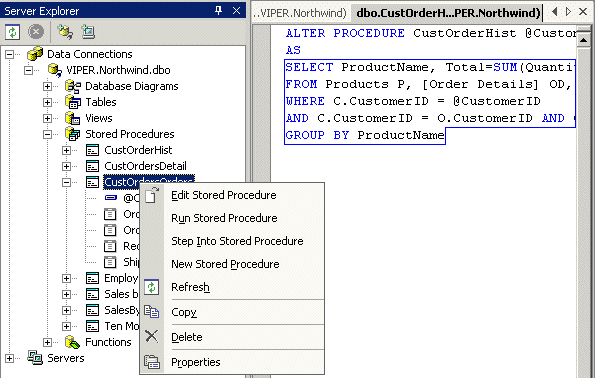Select the CustOrderHist tree label

tap(138, 150)
